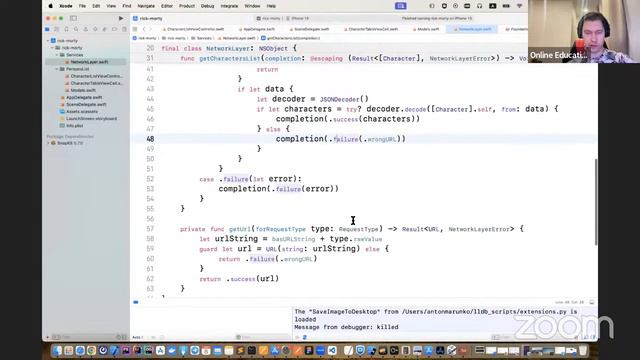The image size is (640, 360).
Task: Open the Apple menu
Action: click(51, 6)
